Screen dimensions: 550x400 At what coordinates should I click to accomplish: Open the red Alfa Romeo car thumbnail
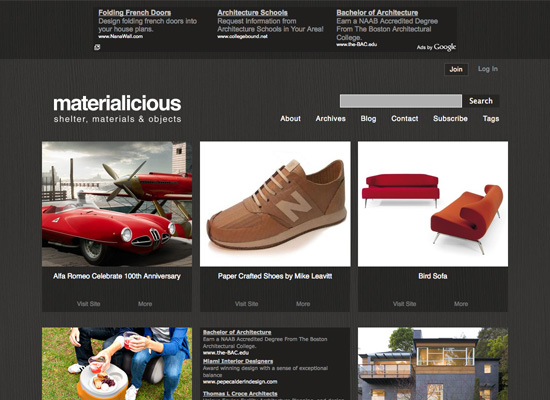point(117,204)
